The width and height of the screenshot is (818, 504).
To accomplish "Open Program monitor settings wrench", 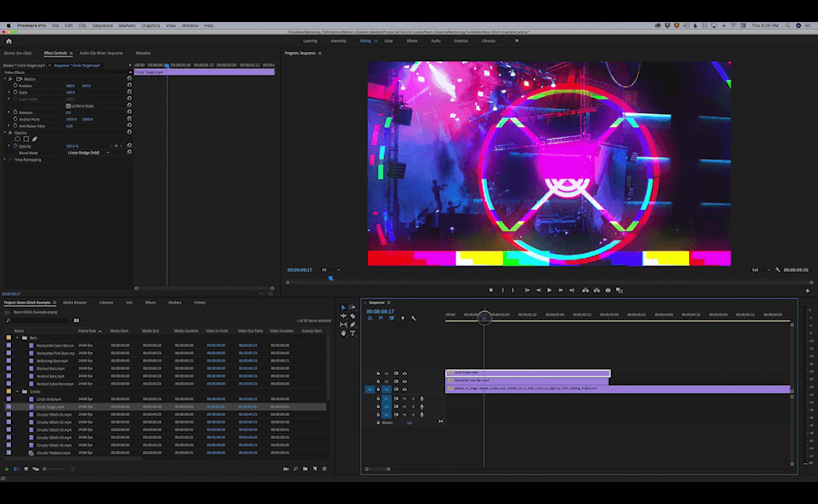I will click(778, 270).
